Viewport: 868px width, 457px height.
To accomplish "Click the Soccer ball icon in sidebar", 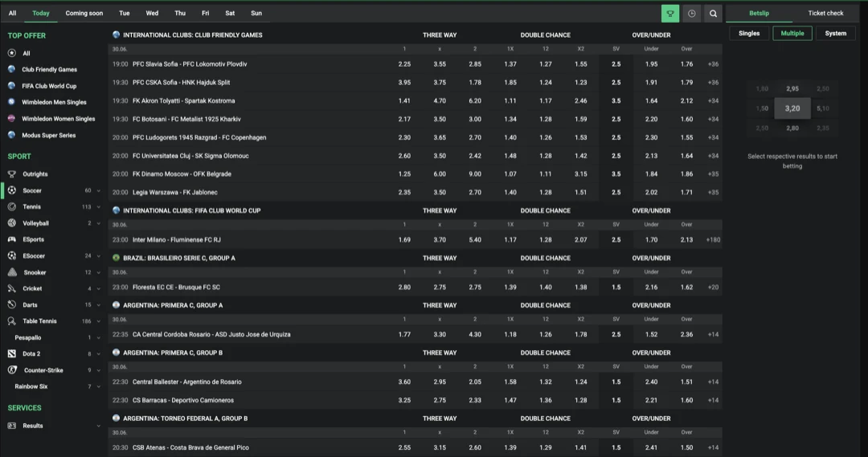I will tap(11, 190).
